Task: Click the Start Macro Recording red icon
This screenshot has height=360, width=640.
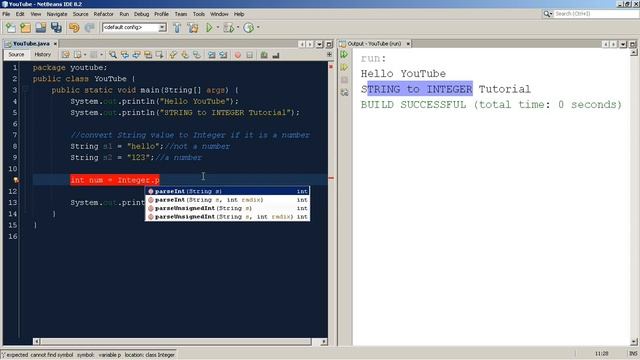Action: [x=238, y=55]
